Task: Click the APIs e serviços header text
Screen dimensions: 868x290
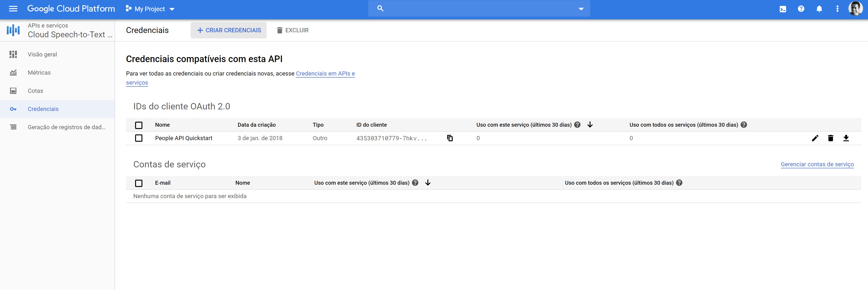Action: click(48, 26)
